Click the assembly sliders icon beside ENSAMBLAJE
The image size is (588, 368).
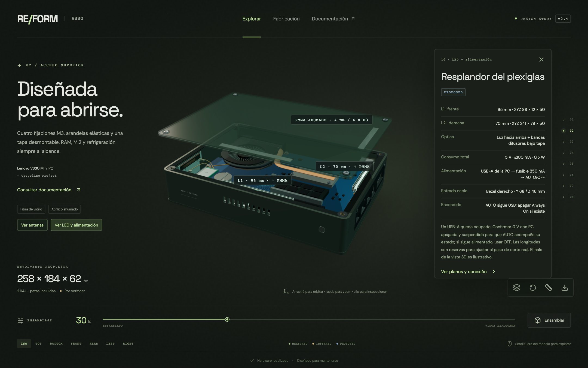pyautogui.click(x=20, y=320)
